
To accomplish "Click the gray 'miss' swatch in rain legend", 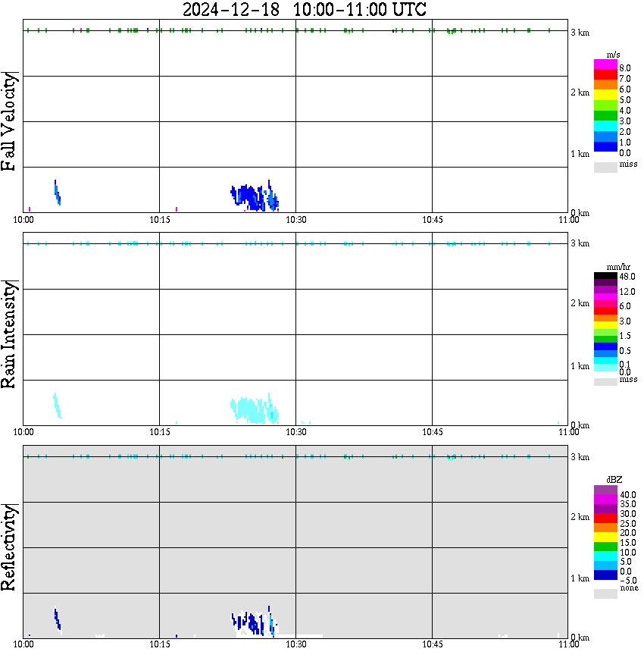I will coord(605,382).
